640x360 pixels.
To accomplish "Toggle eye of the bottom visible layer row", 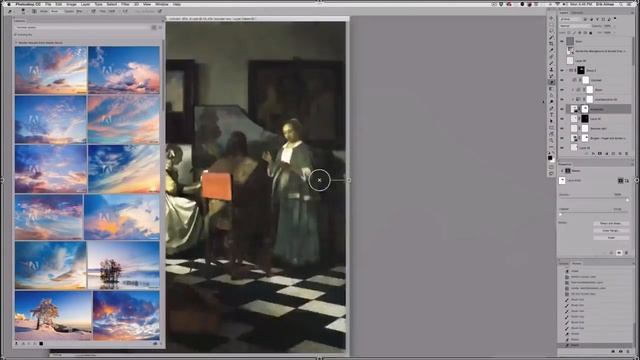I will point(562,148).
